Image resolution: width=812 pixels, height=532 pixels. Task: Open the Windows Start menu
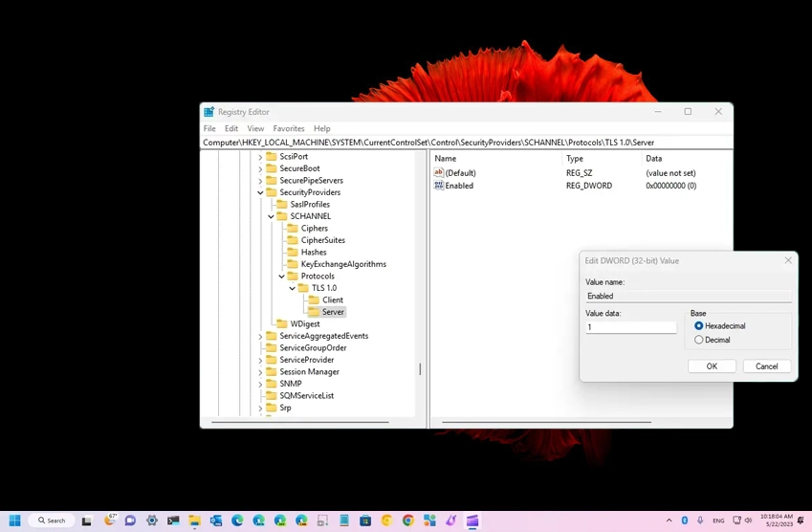pos(14,521)
